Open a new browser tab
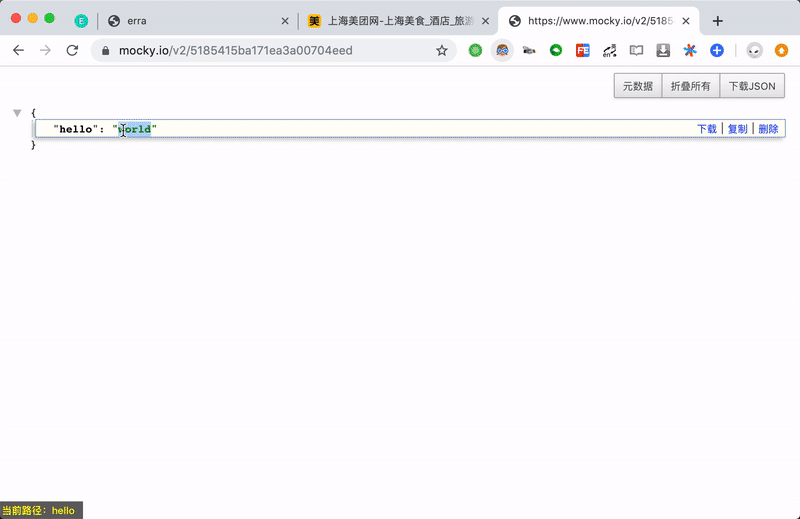The image size is (800, 519). [718, 21]
